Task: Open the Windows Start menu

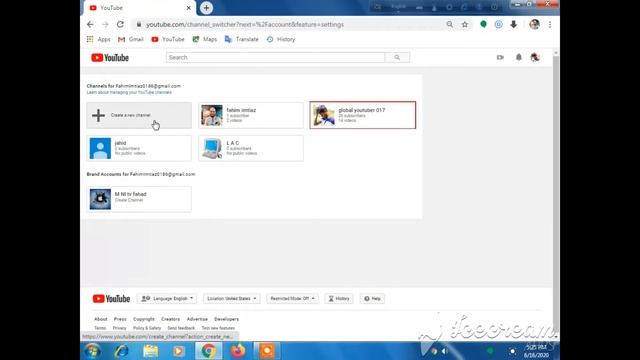Action: pos(93,351)
